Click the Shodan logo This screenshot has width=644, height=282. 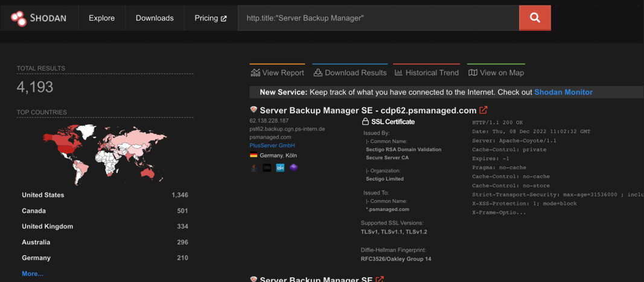click(x=38, y=18)
